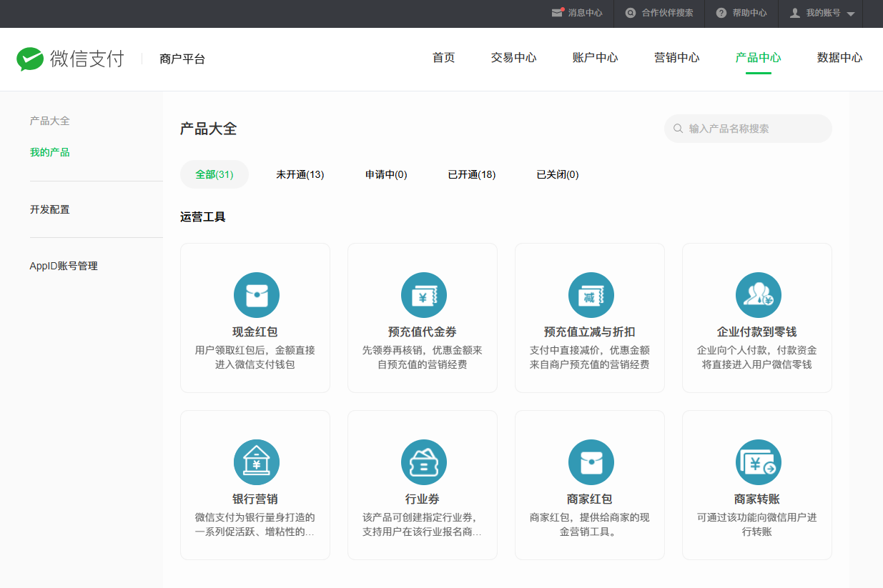Click description '商家红包，提供给商家的现金营销工具。'

(x=590, y=525)
